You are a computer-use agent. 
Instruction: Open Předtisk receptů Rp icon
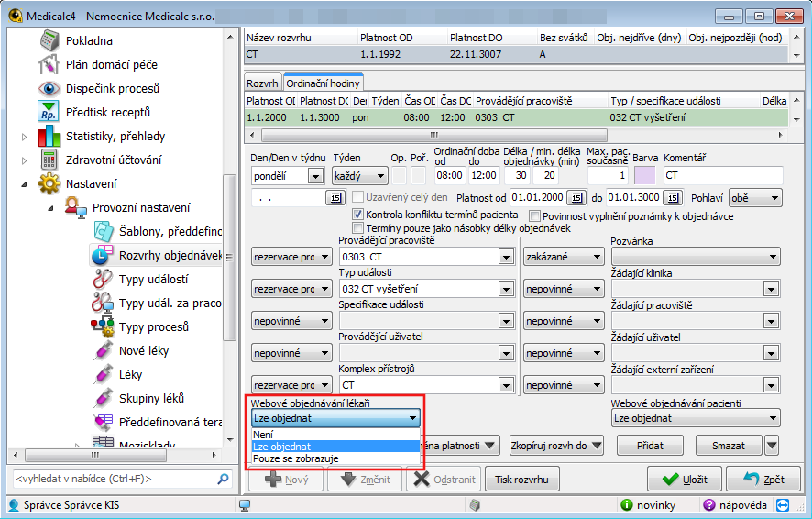pos(49,113)
